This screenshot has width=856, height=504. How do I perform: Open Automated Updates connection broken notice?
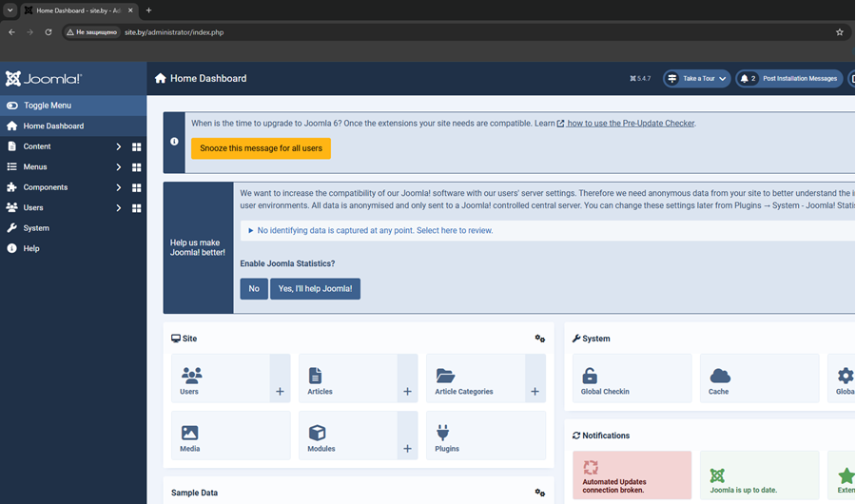coord(632,475)
